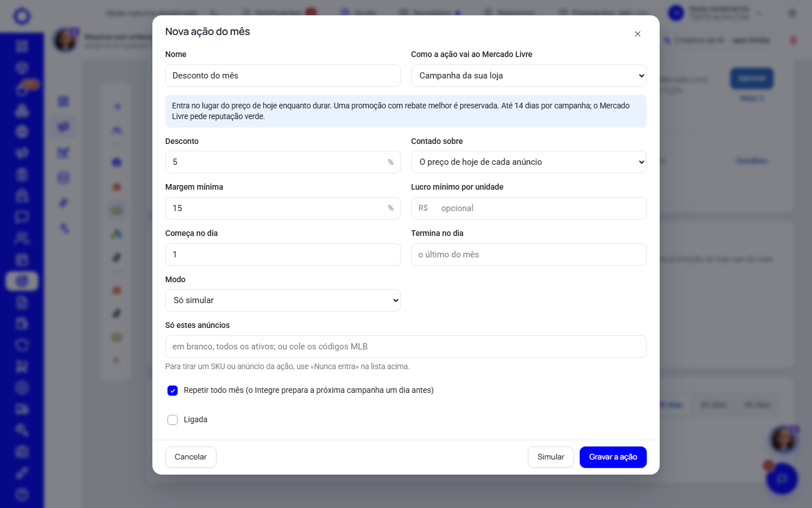Click the highlighted item in the blue sidebar
The image size is (812, 508).
click(x=22, y=281)
